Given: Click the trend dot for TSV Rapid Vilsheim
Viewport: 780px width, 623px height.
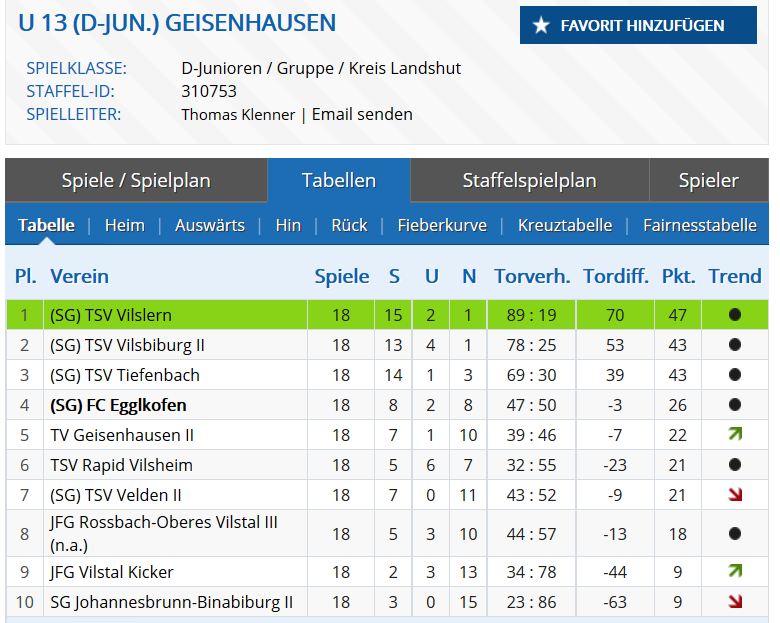Looking at the screenshot, I should [x=735, y=465].
